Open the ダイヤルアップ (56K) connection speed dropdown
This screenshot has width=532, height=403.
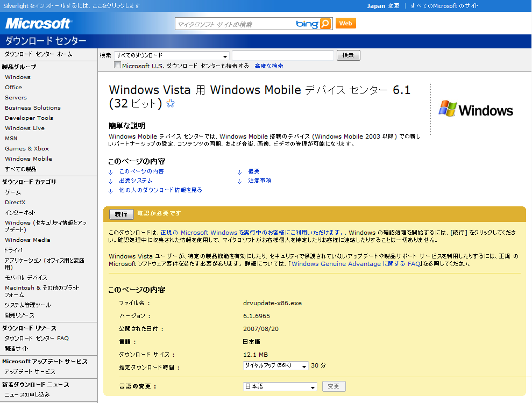coord(275,365)
